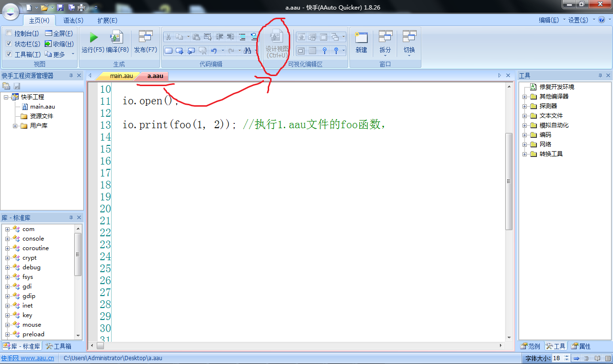Screen dimensions: 613x364
Task: Select the 主页(H) ribbon tab
Action: click(39, 21)
